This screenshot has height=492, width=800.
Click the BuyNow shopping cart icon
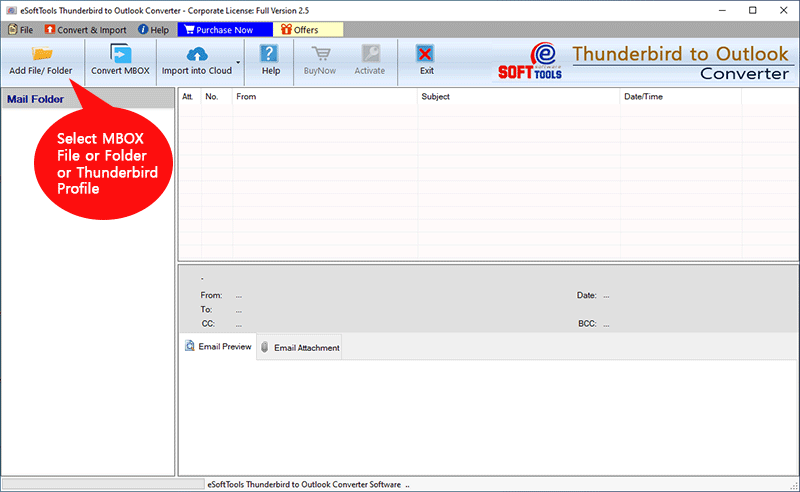(320, 54)
